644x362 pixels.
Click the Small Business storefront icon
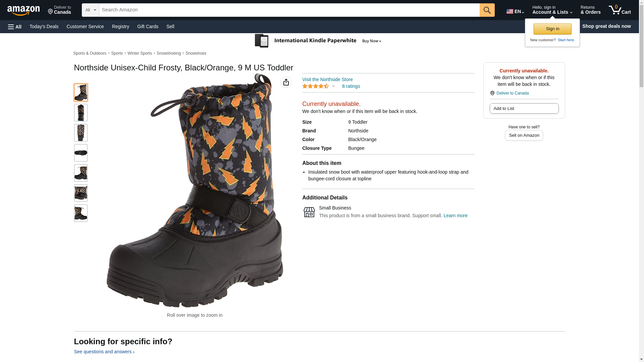click(x=309, y=212)
